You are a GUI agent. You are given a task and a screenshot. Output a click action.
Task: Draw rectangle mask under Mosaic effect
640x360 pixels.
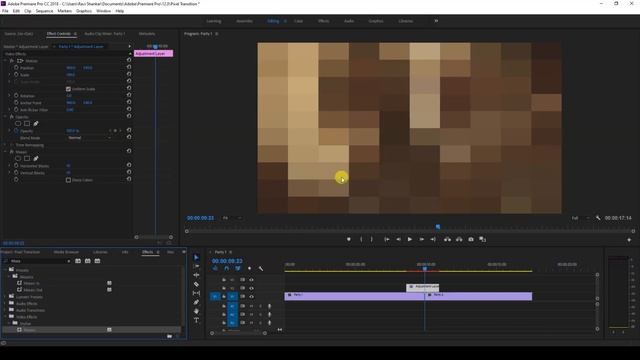[27, 158]
